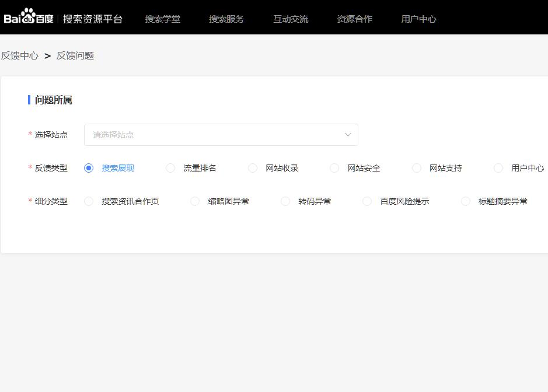The width and height of the screenshot is (548, 392).
Task: Select the 搜索展现 radio button
Action: (89, 168)
